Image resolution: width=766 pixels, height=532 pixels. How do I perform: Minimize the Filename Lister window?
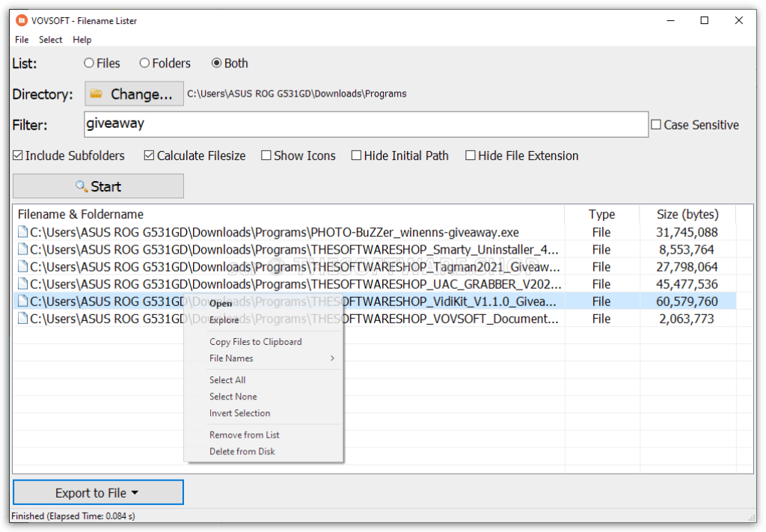[x=671, y=20]
